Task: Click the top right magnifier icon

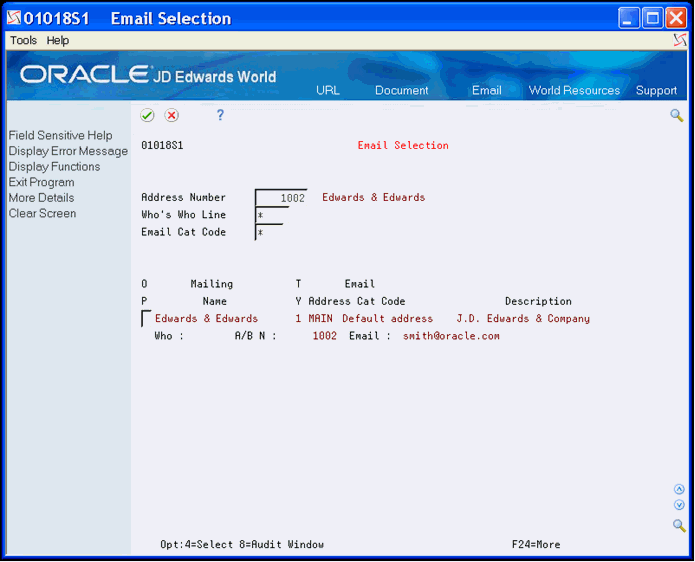Action: (x=676, y=116)
